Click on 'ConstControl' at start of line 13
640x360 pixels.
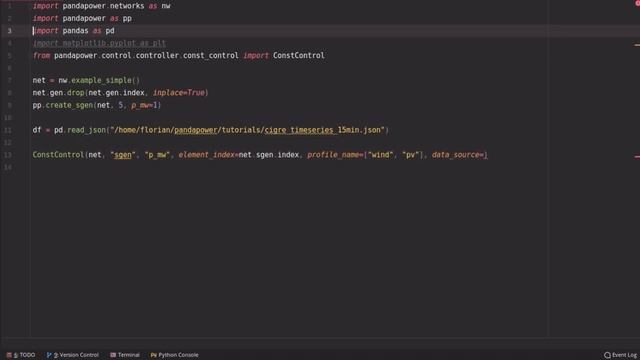coord(58,155)
